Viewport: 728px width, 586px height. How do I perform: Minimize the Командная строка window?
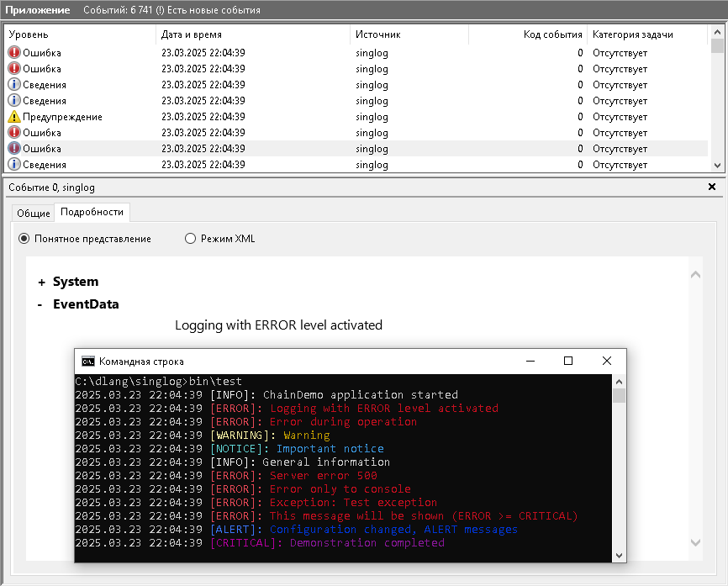click(x=530, y=361)
